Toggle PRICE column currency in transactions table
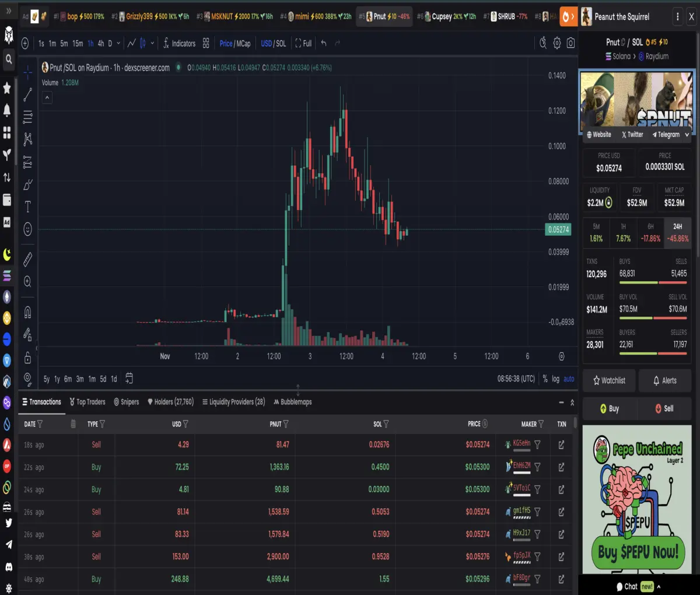 tap(485, 424)
